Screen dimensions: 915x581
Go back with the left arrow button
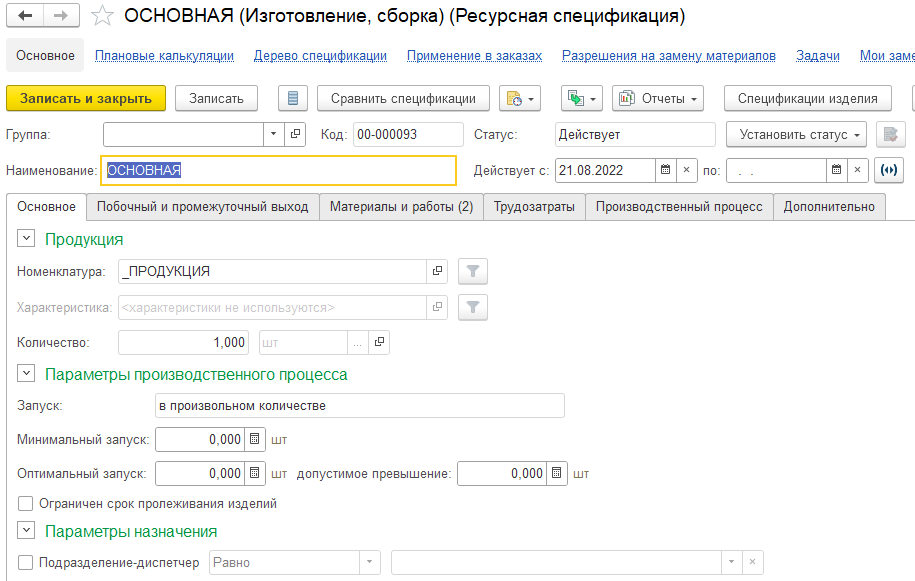pos(25,16)
